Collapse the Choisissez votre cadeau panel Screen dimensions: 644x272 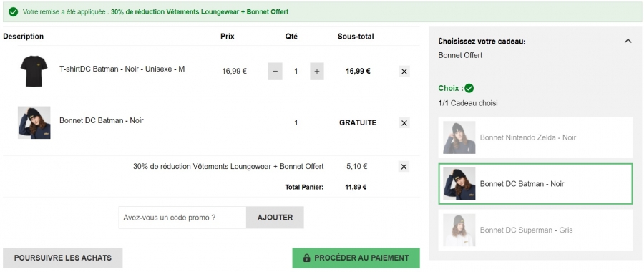628,41
